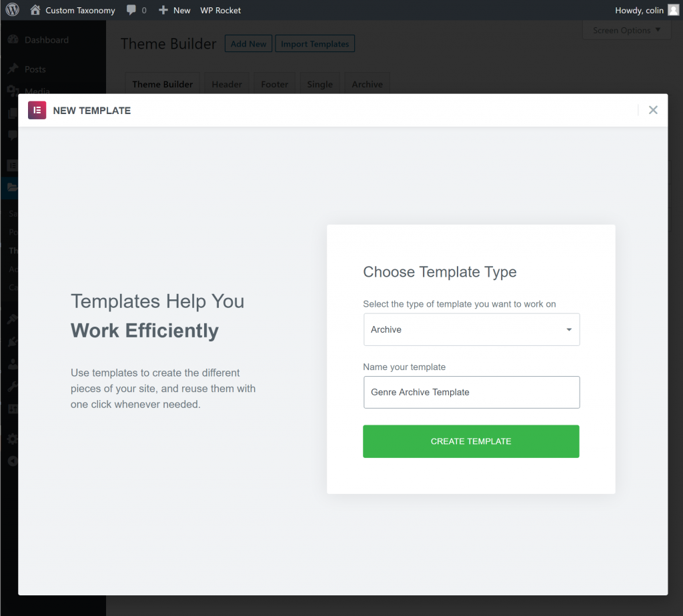Screen dimensions: 683x616
Task: Click the Create Template button
Action: tap(471, 441)
